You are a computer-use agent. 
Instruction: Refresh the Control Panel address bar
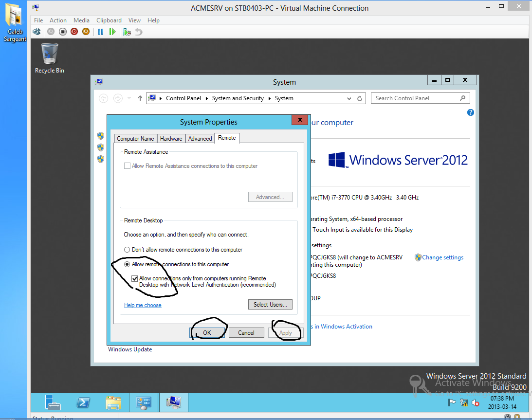coord(360,98)
